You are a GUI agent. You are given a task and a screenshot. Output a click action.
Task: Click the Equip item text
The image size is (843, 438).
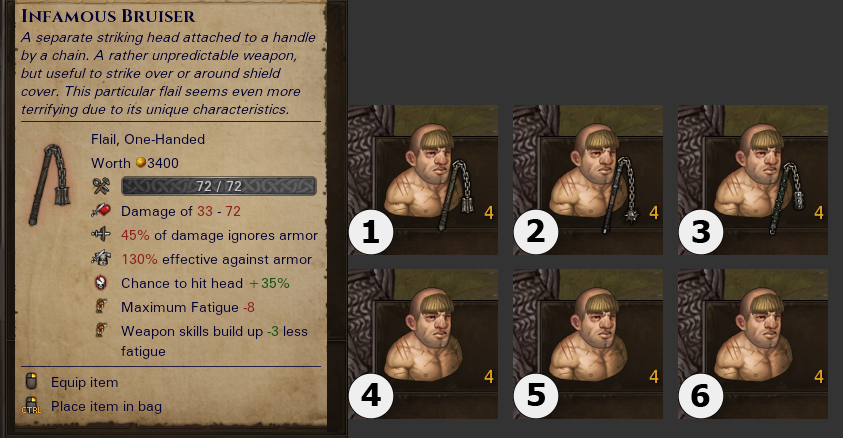pos(84,382)
